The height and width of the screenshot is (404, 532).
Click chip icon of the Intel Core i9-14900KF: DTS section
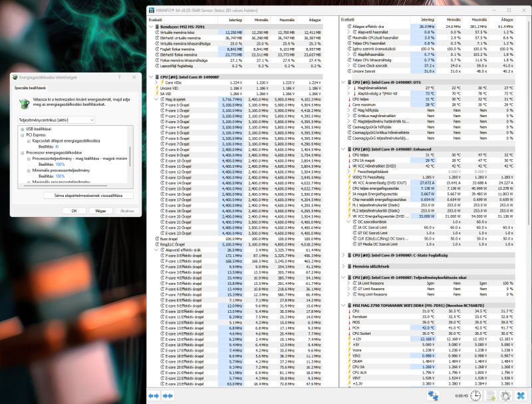[x=349, y=82]
